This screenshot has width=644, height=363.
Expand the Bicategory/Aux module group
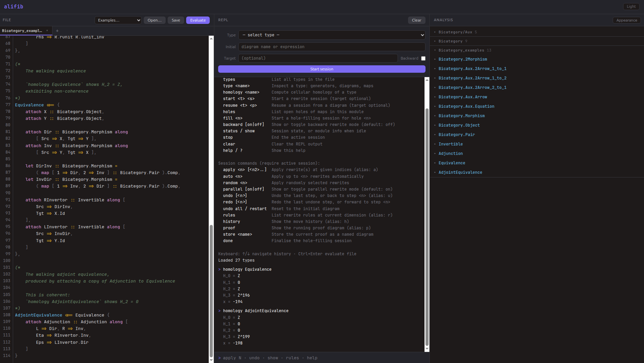coord(455,32)
